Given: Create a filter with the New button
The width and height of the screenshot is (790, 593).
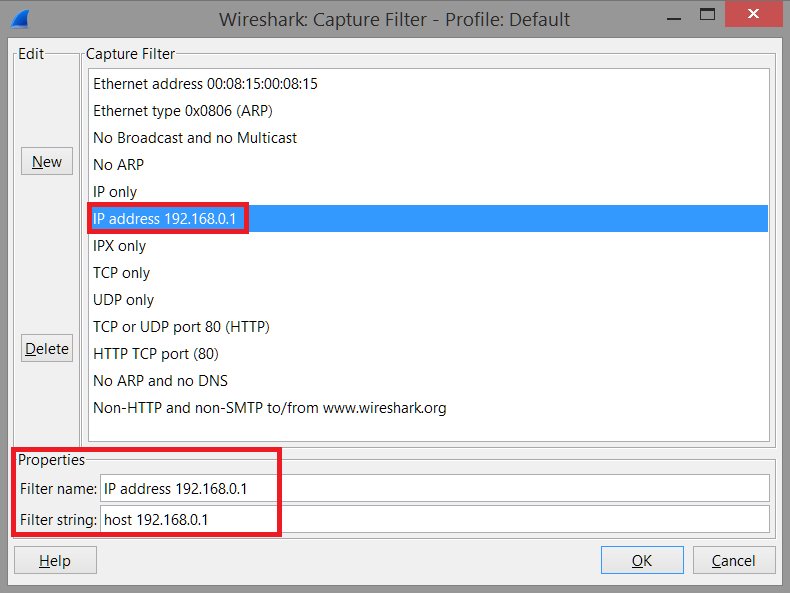Looking at the screenshot, I should 47,161.
